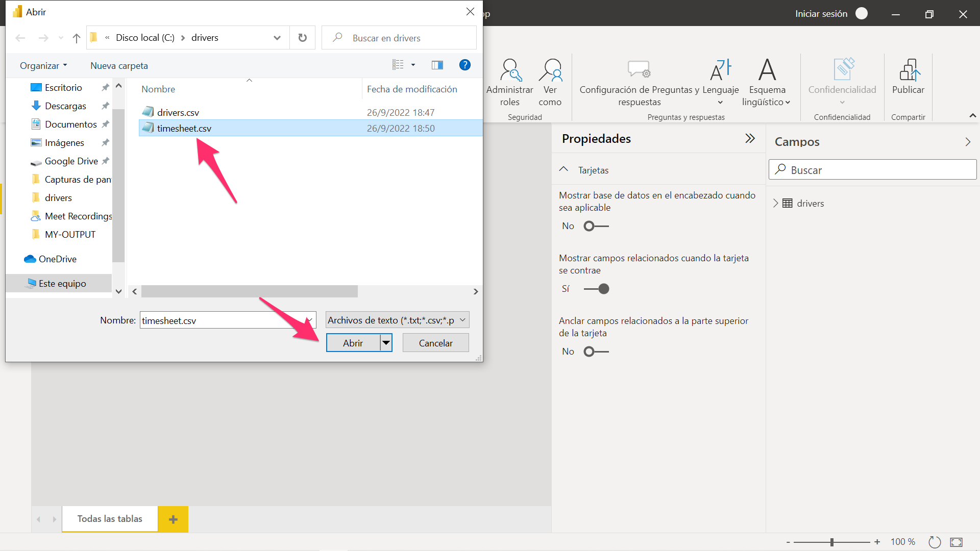
Task: Click user avatar next to Iniciar sesión
Action: pos(862,13)
